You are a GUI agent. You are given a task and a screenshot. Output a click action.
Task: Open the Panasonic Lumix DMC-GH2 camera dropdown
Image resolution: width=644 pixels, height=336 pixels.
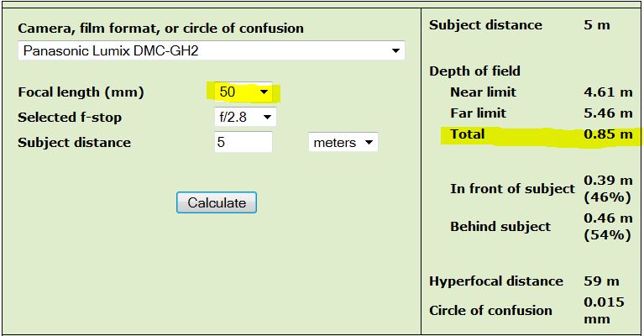tap(211, 50)
